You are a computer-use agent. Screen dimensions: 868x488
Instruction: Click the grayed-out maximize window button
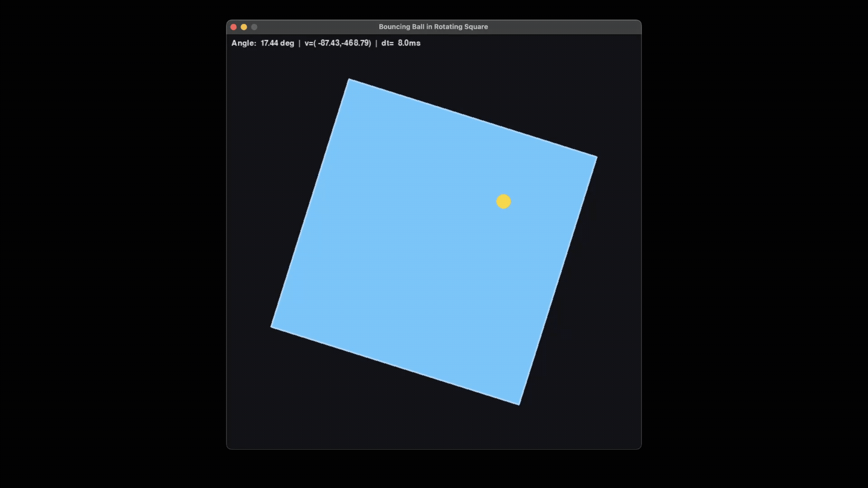pos(254,27)
